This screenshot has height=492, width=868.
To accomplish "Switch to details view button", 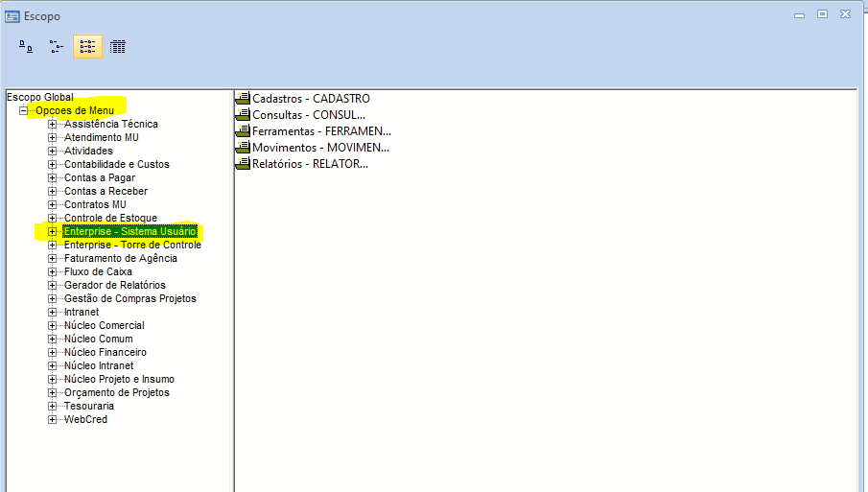I will pos(117,46).
